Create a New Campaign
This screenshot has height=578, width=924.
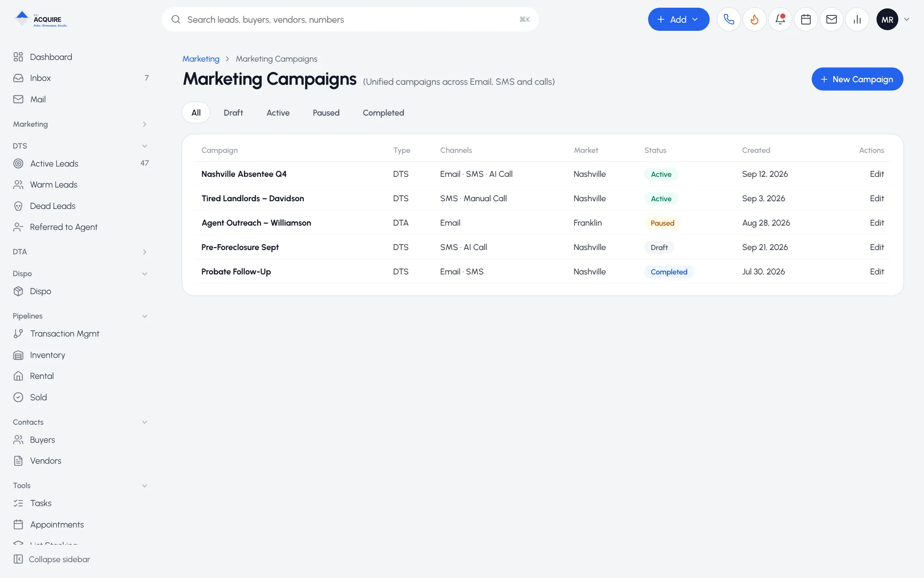point(857,79)
